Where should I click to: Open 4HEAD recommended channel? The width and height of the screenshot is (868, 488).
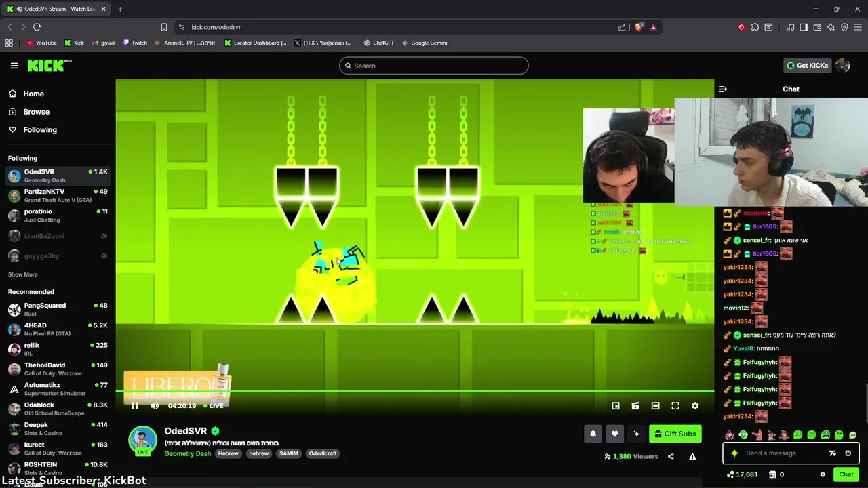coord(58,329)
